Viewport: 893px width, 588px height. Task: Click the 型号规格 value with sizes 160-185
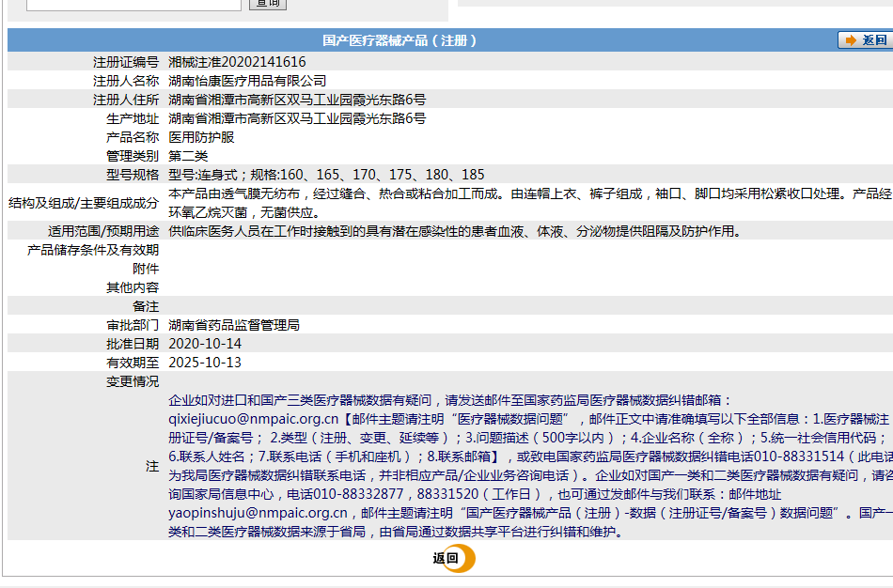click(326, 175)
